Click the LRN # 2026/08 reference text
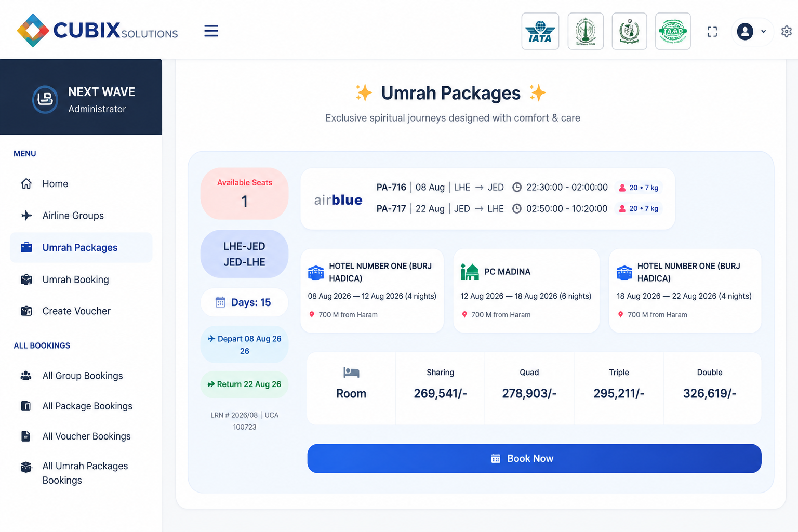The height and width of the screenshot is (532, 798). tap(244, 421)
